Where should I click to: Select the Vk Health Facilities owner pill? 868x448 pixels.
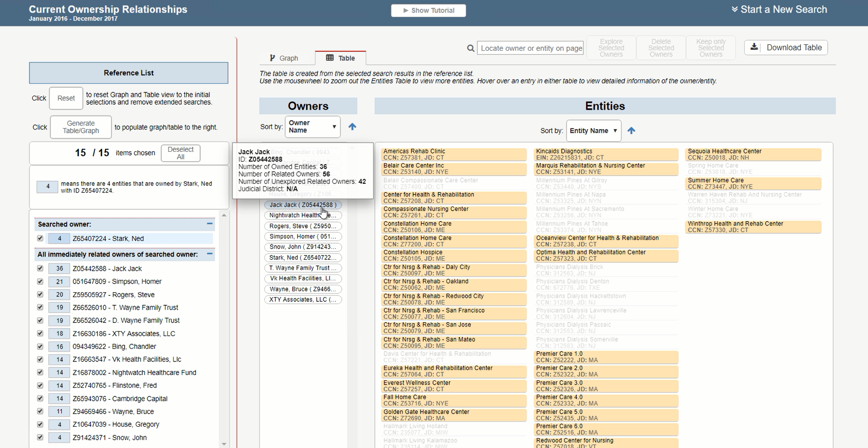[x=303, y=279]
